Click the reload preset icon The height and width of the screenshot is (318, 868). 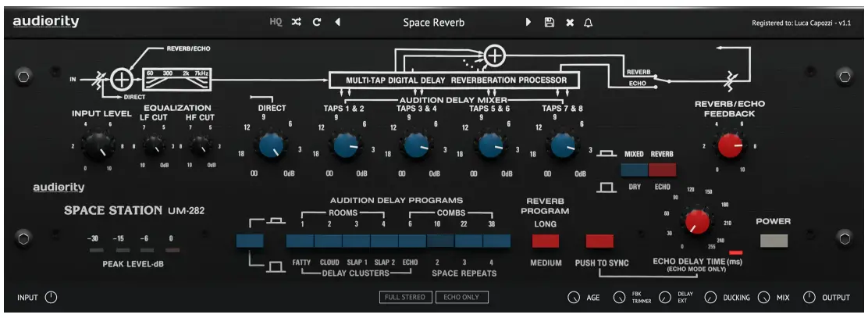click(317, 22)
